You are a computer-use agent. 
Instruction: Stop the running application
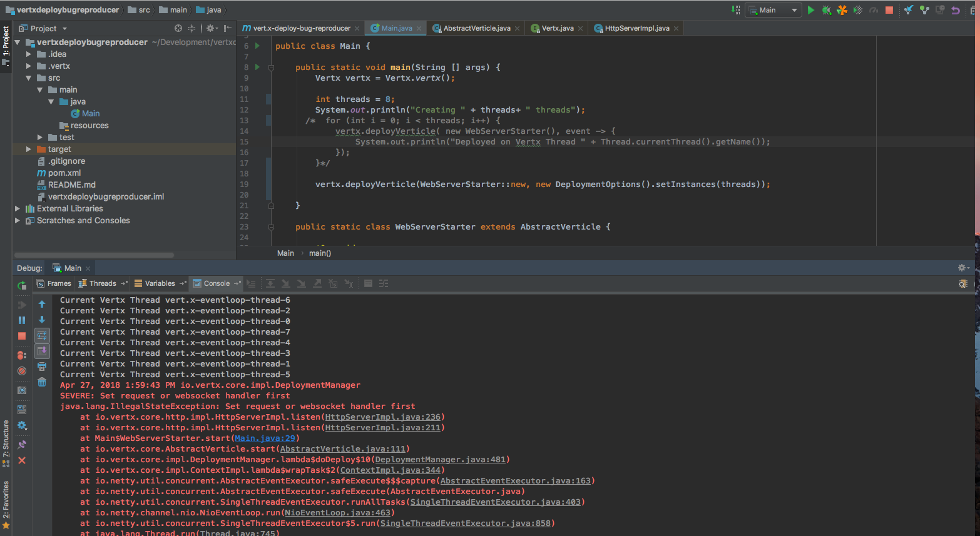tap(889, 10)
